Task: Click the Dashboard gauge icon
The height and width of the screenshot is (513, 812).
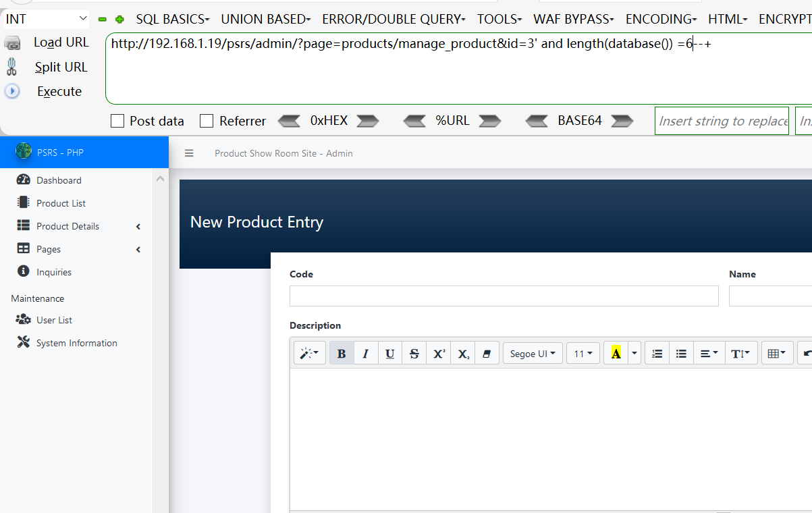Action: pos(24,180)
